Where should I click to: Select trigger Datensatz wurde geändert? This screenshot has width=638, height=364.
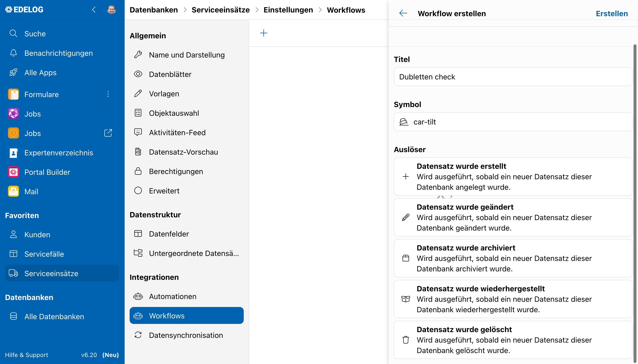click(x=513, y=217)
